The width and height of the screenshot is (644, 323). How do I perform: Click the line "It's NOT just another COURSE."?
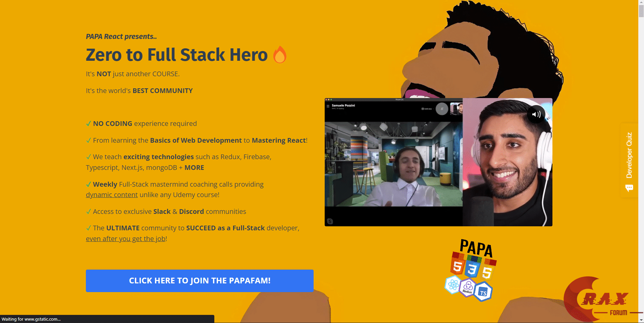point(133,74)
